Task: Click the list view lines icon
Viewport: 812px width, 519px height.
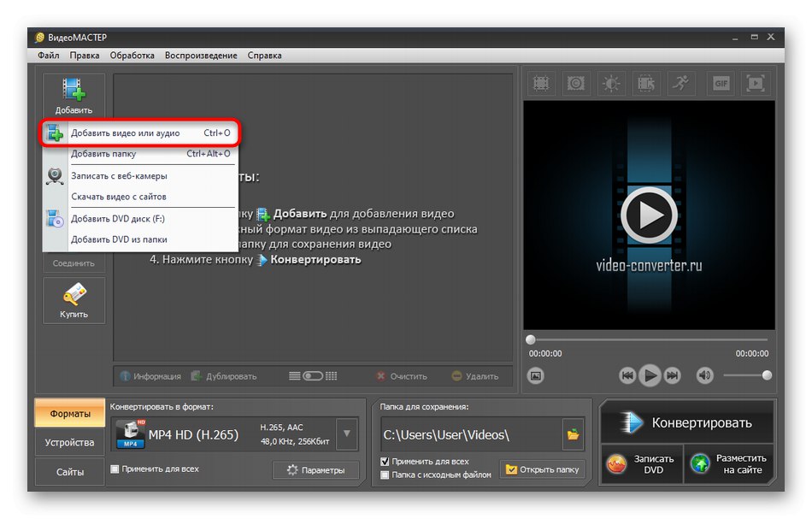Action: [x=294, y=376]
